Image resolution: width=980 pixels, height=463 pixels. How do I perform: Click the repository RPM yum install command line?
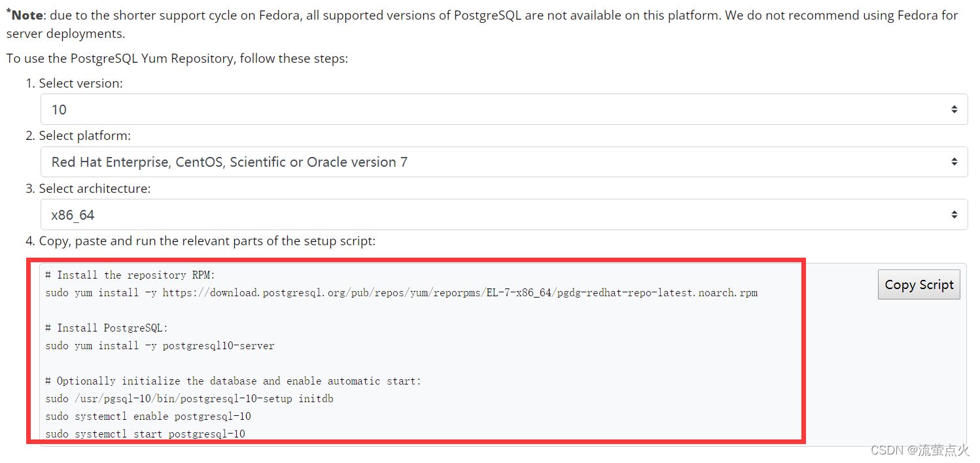tap(401, 292)
